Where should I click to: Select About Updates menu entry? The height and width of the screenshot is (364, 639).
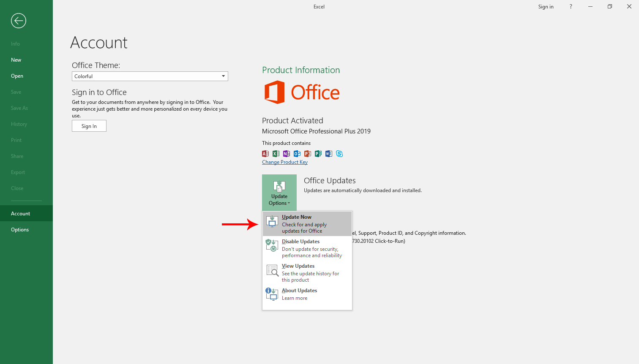point(307,294)
